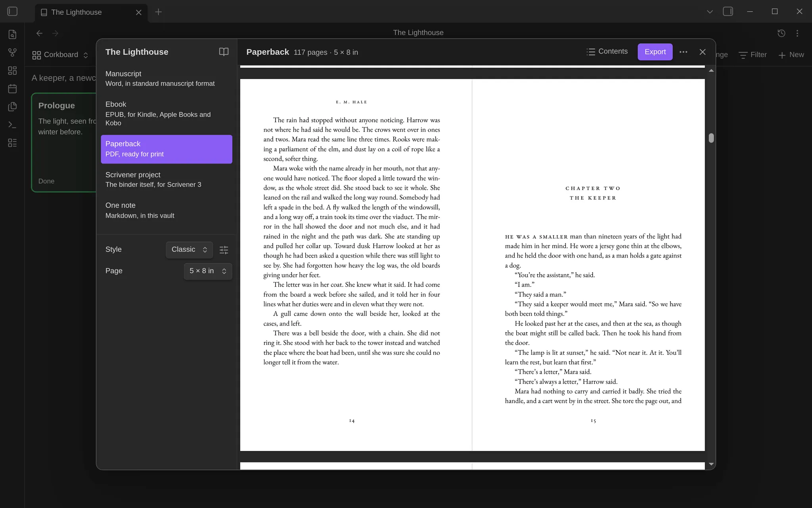Select the Manuscript export format
The image size is (812, 508).
click(167, 79)
